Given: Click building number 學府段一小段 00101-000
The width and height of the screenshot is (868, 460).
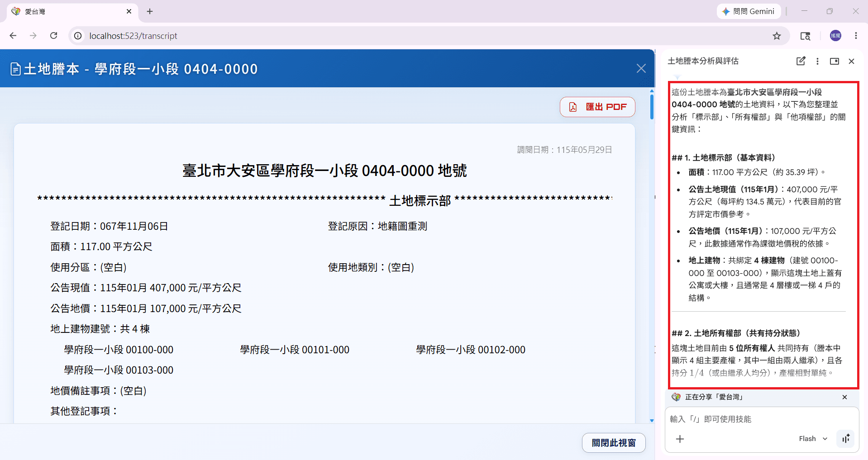Looking at the screenshot, I should tap(295, 350).
